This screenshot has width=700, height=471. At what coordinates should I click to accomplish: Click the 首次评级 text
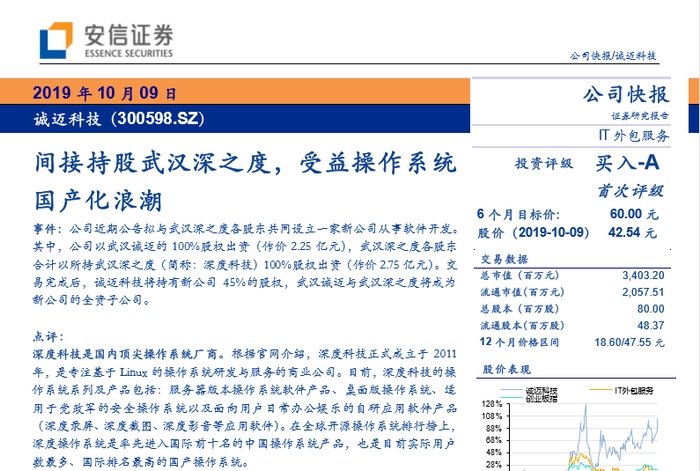point(631,191)
